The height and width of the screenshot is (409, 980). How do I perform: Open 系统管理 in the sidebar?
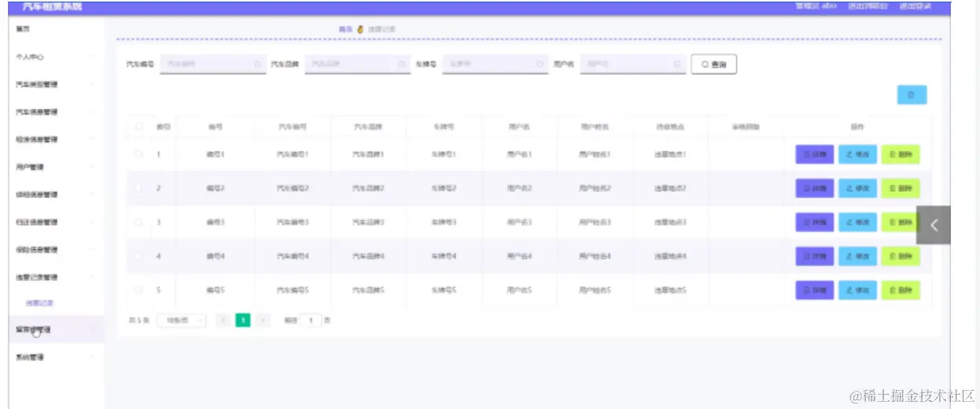pos(30,357)
